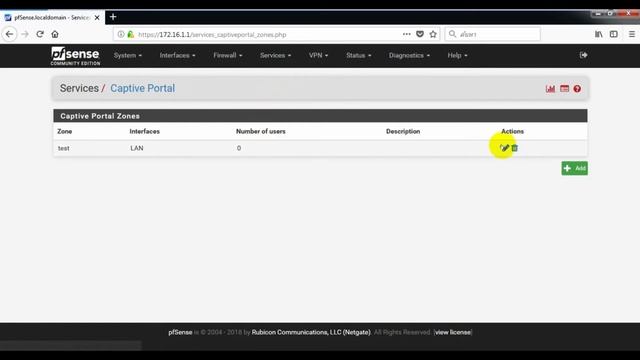
Task: Expand the Services menu
Action: (x=276, y=55)
